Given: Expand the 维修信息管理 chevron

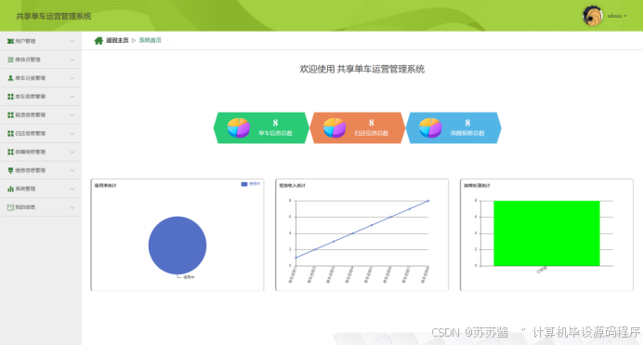Looking at the screenshot, I should (72, 170).
